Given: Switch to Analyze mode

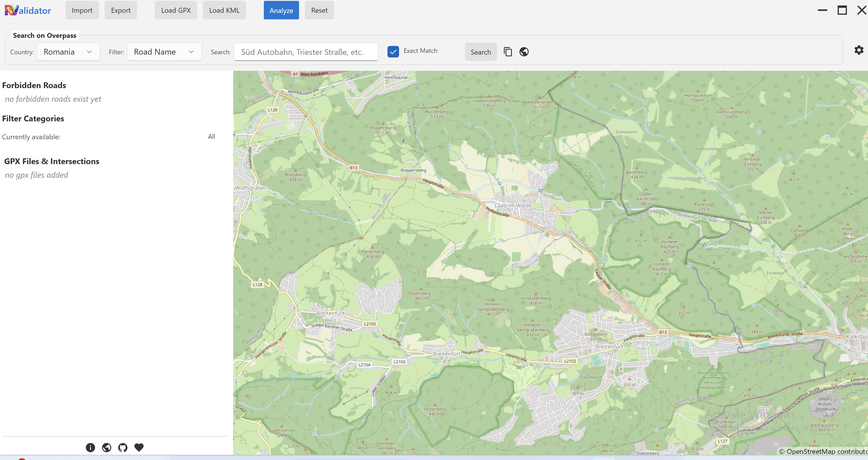Looking at the screenshot, I should [x=281, y=10].
